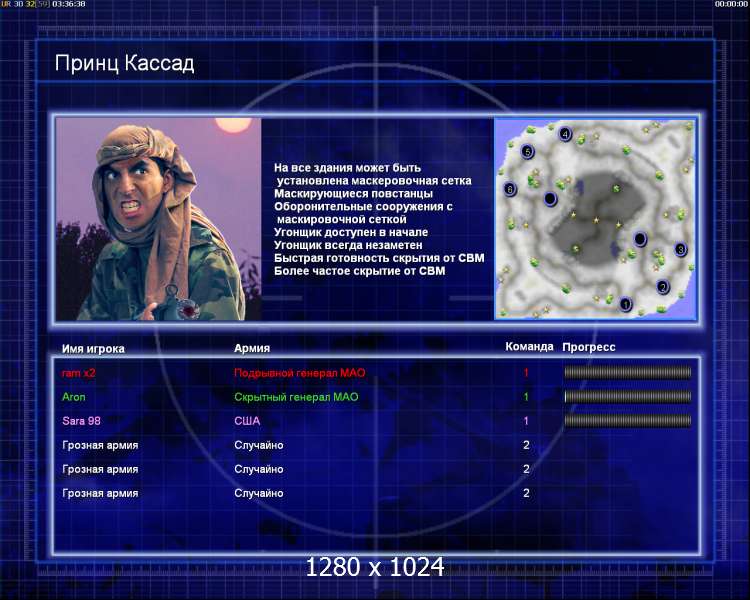Click the 'Армия' column header
Image resolution: width=750 pixels, height=600 pixels.
252,348
